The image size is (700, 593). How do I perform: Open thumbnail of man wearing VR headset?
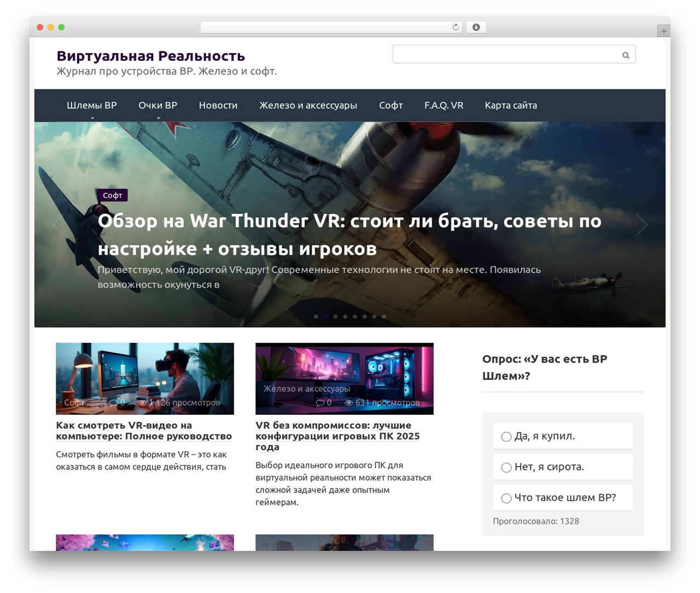coord(145,379)
